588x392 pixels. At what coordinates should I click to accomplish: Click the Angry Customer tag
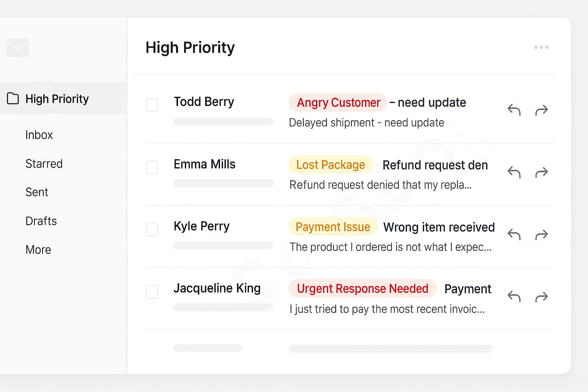pyautogui.click(x=338, y=103)
